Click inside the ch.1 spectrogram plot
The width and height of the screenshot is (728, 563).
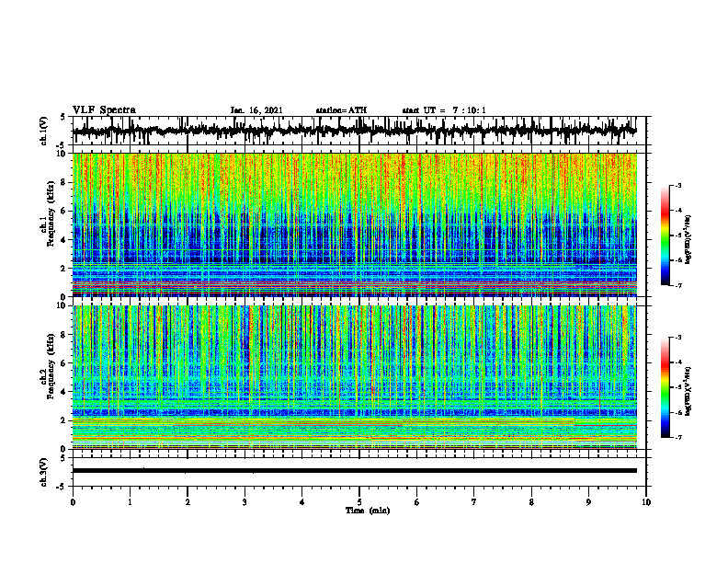pyautogui.click(x=354, y=224)
